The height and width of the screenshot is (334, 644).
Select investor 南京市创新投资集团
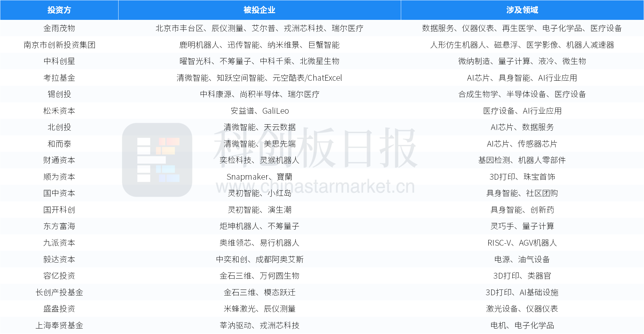coord(59,45)
